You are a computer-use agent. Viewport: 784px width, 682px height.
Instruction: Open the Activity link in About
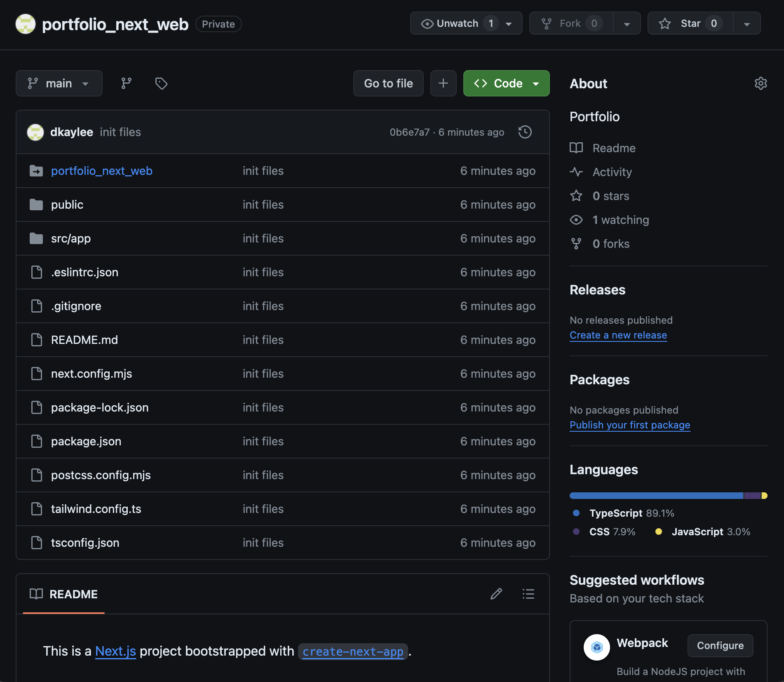(x=612, y=172)
